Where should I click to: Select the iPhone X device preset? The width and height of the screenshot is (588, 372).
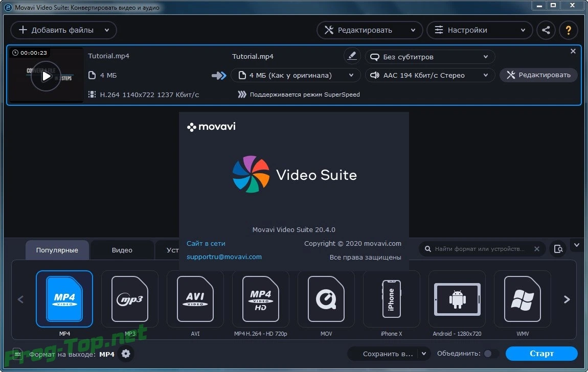coord(392,298)
